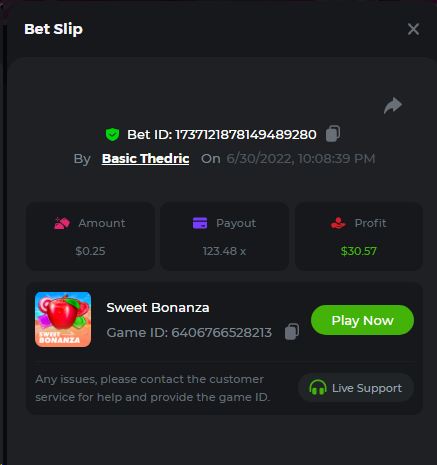Click the Sweet Bonanza game title
The width and height of the screenshot is (437, 465).
(x=158, y=308)
